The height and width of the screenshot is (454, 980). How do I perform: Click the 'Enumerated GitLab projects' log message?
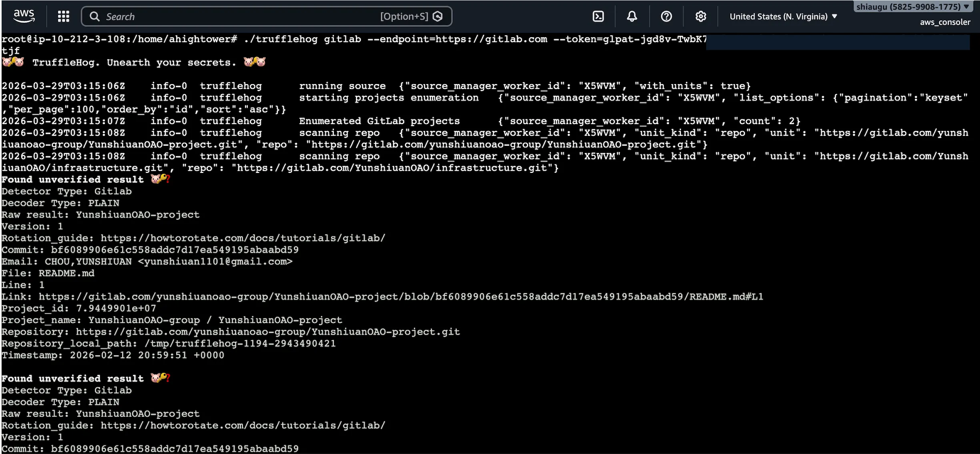tap(380, 121)
